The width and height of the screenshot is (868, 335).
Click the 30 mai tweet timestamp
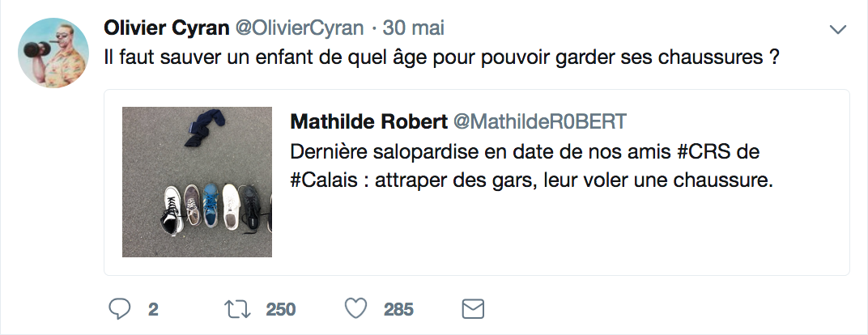414,28
